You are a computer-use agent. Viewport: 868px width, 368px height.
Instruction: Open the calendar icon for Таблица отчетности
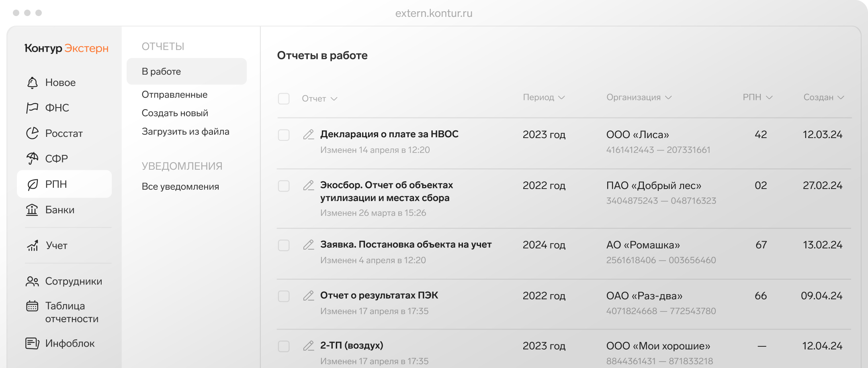pyautogui.click(x=32, y=306)
